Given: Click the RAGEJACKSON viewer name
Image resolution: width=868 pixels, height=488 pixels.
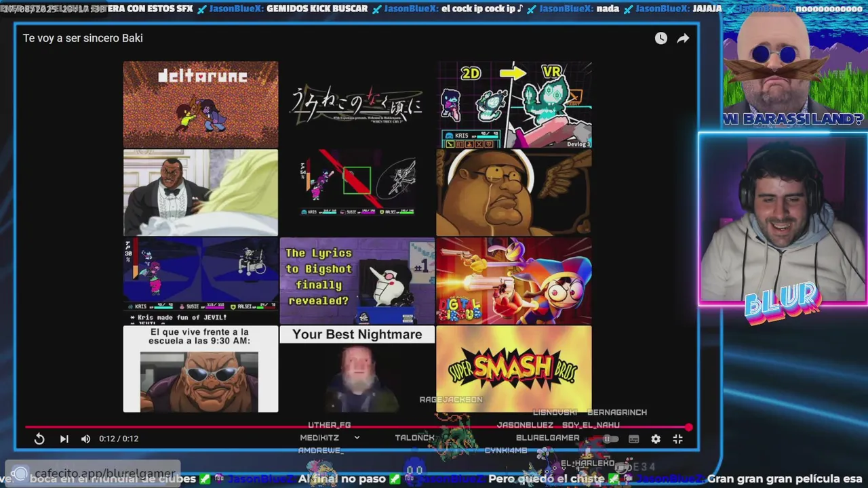Looking at the screenshot, I should 451,400.
